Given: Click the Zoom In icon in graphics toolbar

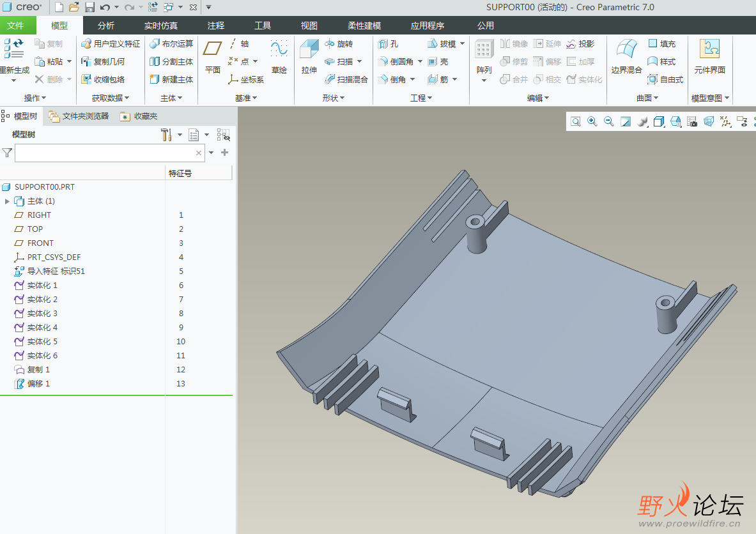Looking at the screenshot, I should tap(592, 121).
